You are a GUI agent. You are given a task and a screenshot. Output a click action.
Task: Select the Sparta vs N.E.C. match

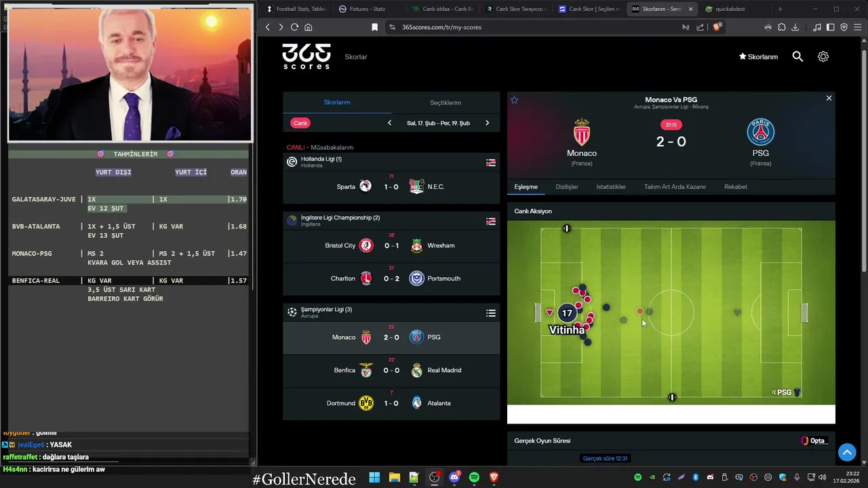point(391,186)
